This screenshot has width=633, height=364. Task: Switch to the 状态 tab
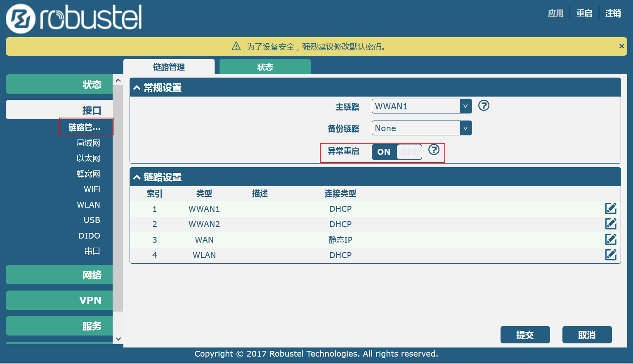pos(265,67)
